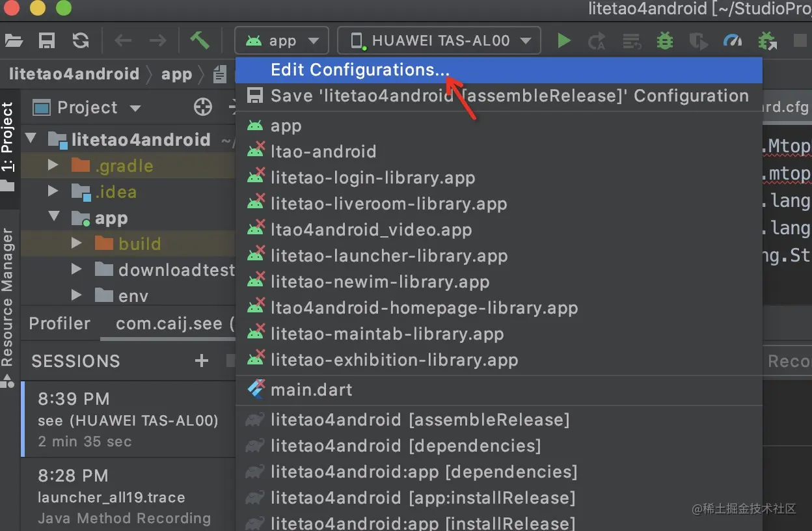Click the Attach Debugger to process icon
812x531 pixels.
pos(767,41)
